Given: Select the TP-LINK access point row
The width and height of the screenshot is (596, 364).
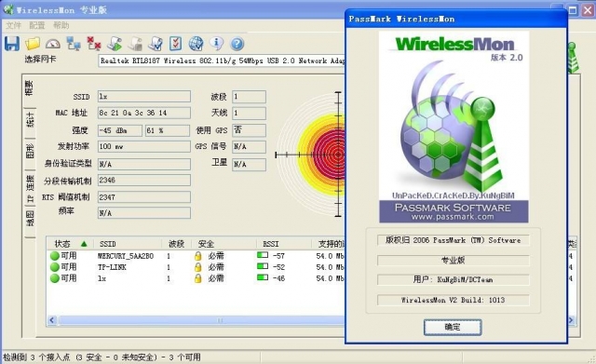Looking at the screenshot, I should pyautogui.click(x=196, y=267).
